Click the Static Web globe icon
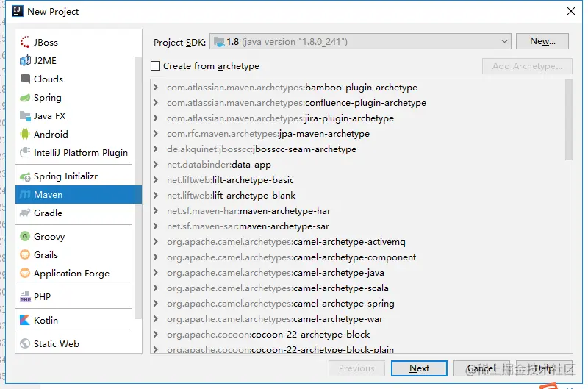The height and width of the screenshot is (389, 588). (x=25, y=343)
